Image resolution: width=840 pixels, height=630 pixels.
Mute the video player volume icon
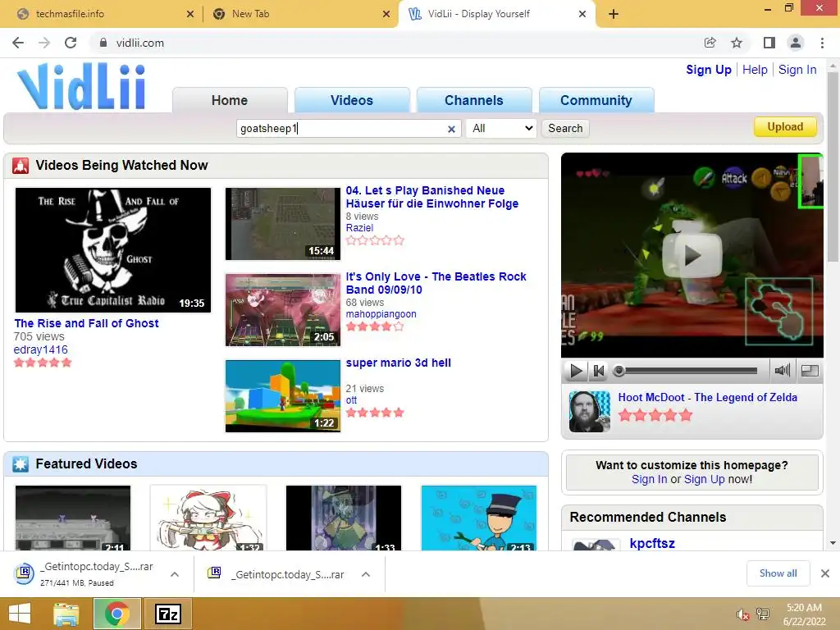pyautogui.click(x=782, y=370)
